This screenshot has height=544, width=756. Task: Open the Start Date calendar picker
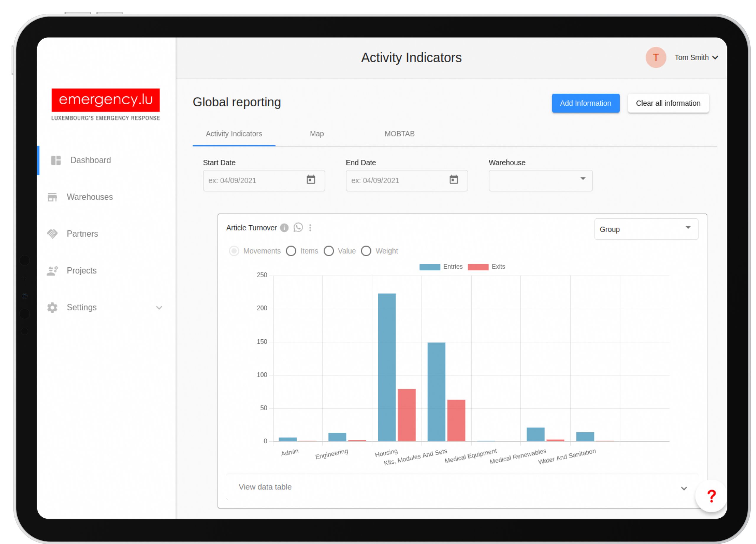pyautogui.click(x=311, y=180)
